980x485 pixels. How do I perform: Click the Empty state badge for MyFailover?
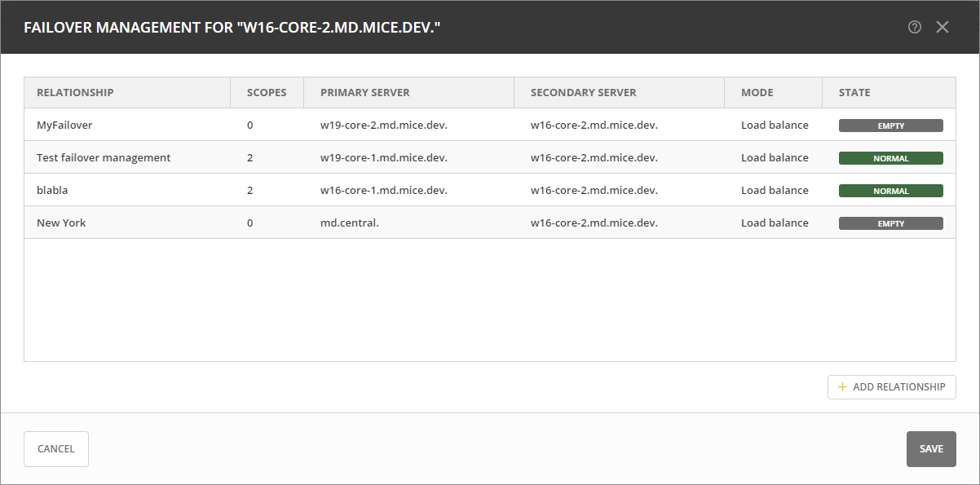tap(890, 126)
